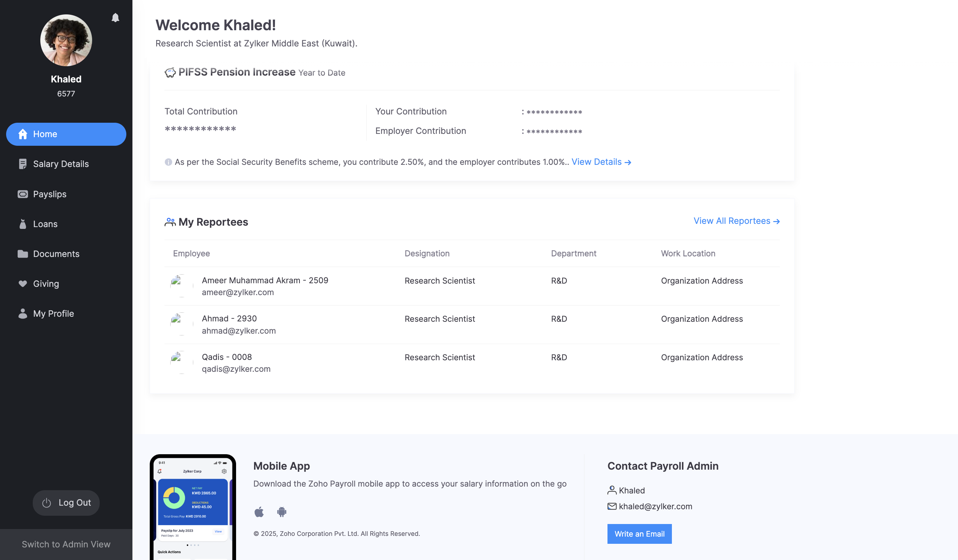This screenshot has width=958, height=560.
Task: Click the My Reportees people icon
Action: click(x=170, y=222)
